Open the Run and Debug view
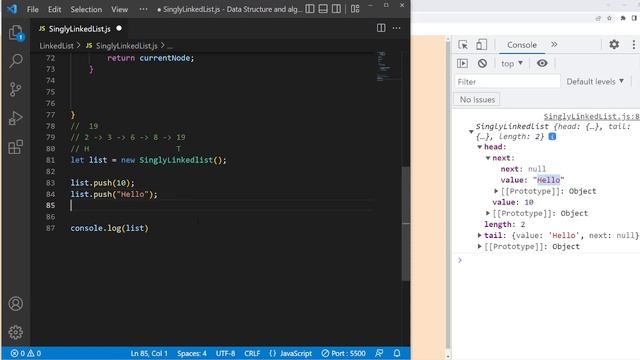This screenshot has width=640, height=360. pos(16,118)
